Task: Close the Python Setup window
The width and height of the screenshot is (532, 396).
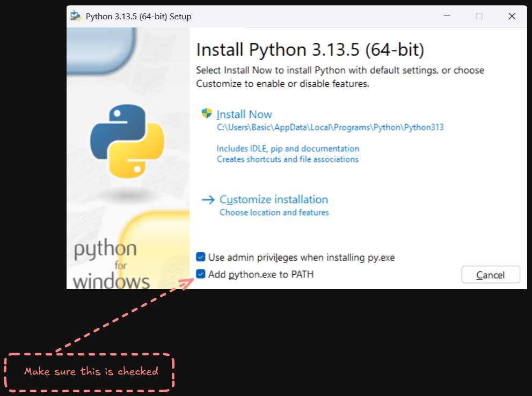Action: pyautogui.click(x=512, y=16)
